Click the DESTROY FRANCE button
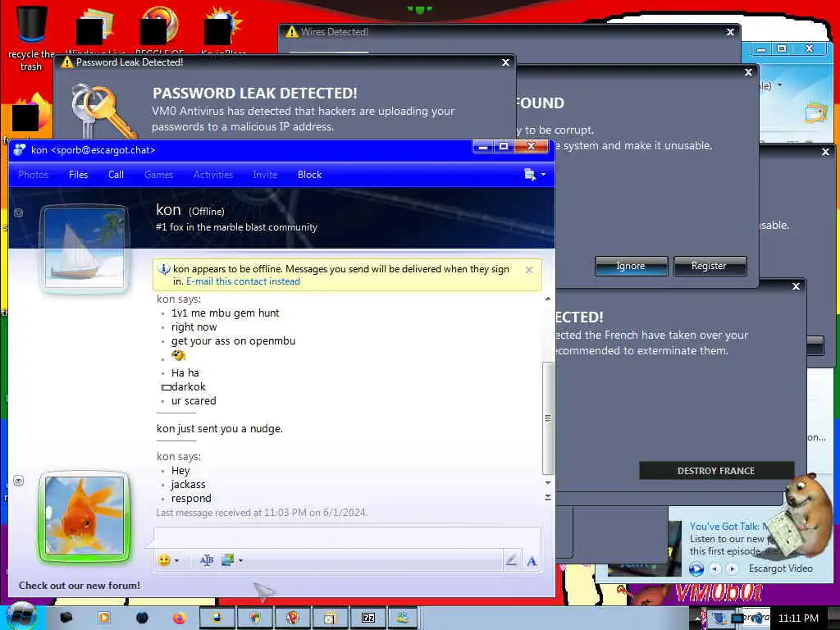840x630 pixels. pos(716,471)
